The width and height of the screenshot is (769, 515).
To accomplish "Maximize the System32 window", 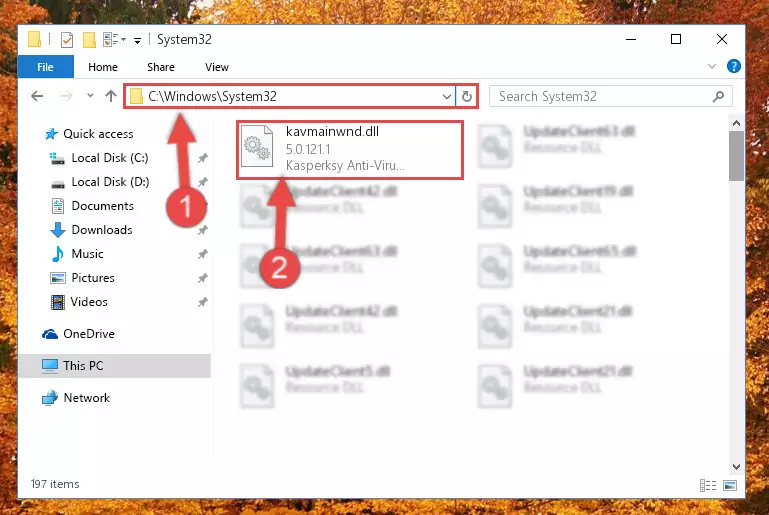I will pyautogui.click(x=676, y=39).
